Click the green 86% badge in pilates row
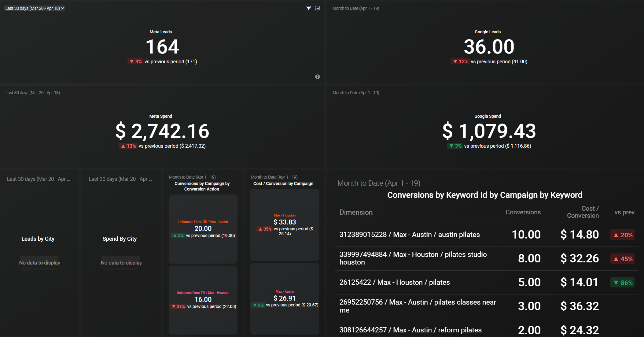This screenshot has height=337, width=644. tap(623, 283)
